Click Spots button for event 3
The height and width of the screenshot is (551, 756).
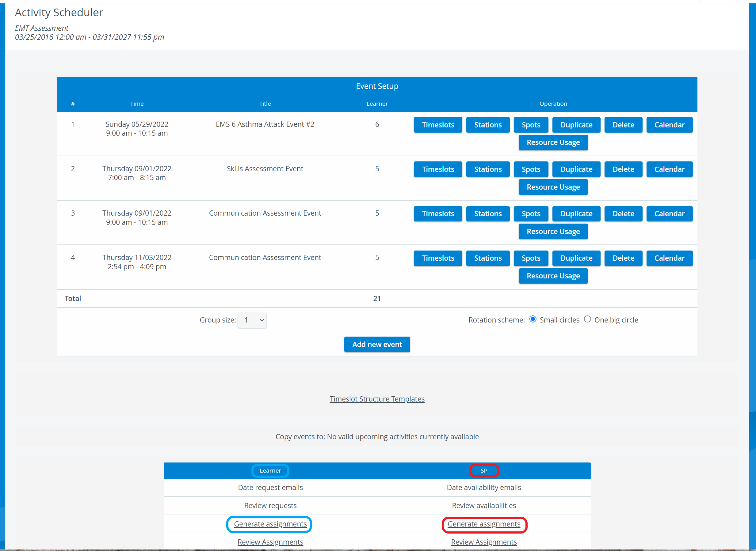531,213
